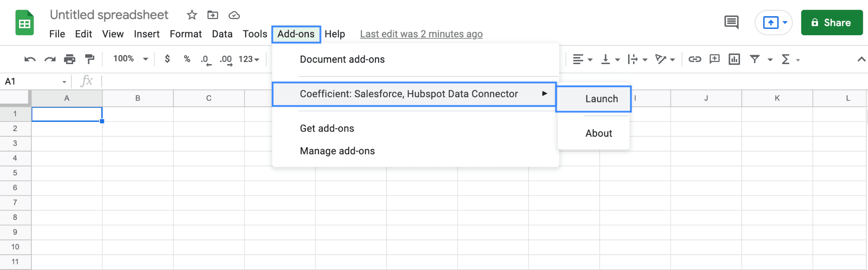The image size is (868, 270).
Task: Print the spreadsheet
Action: tap(70, 59)
